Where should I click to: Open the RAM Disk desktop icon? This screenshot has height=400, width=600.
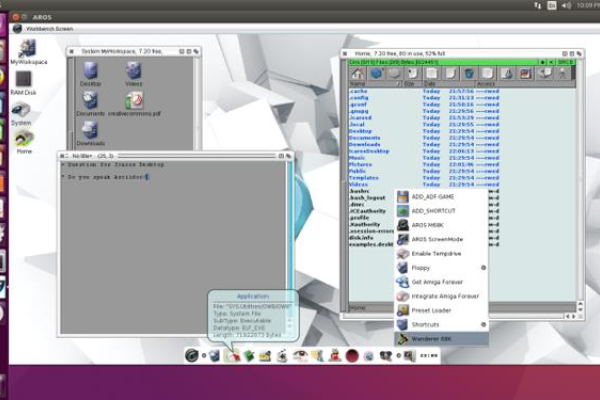[x=23, y=83]
